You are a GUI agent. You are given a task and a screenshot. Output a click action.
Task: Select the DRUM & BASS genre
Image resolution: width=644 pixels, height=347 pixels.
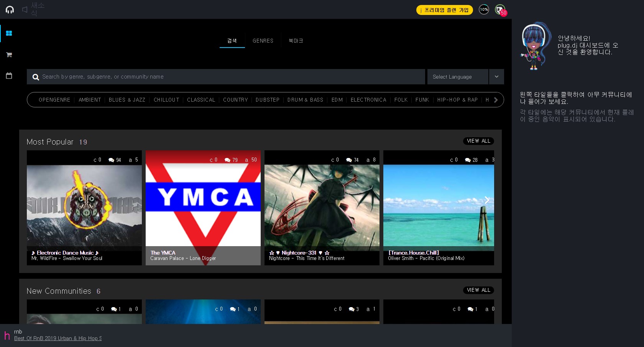[x=306, y=100]
